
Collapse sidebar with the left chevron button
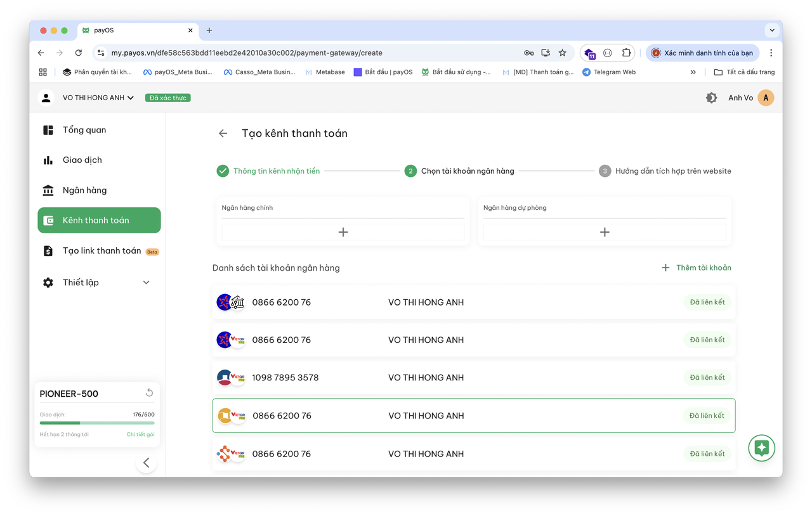pos(147,463)
